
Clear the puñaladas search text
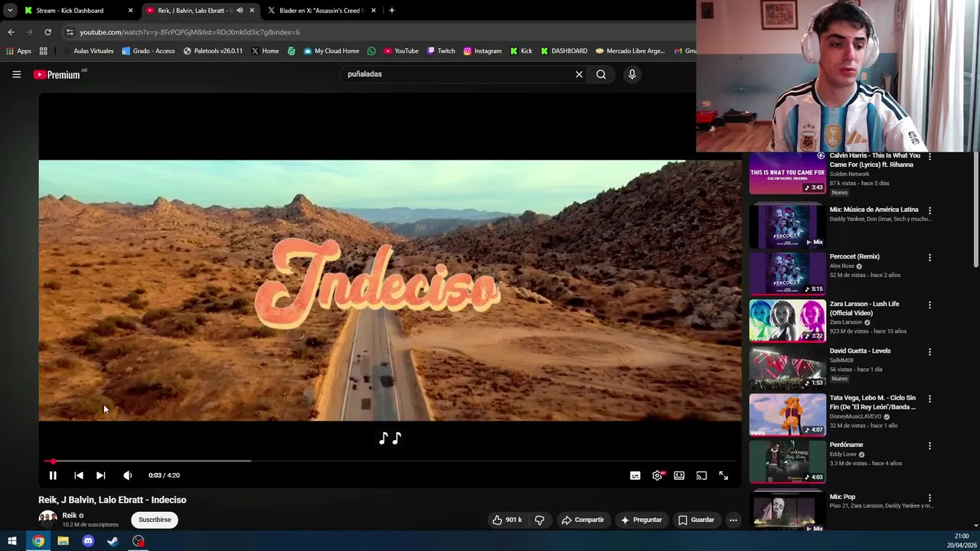[x=579, y=74]
